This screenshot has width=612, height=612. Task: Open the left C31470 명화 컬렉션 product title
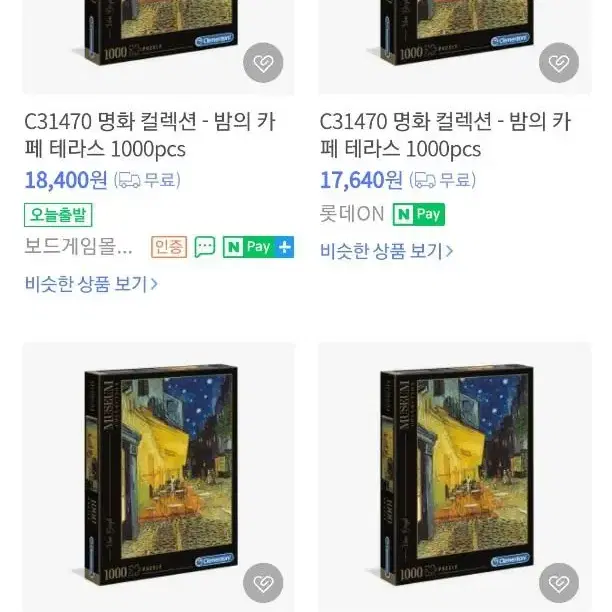point(150,135)
